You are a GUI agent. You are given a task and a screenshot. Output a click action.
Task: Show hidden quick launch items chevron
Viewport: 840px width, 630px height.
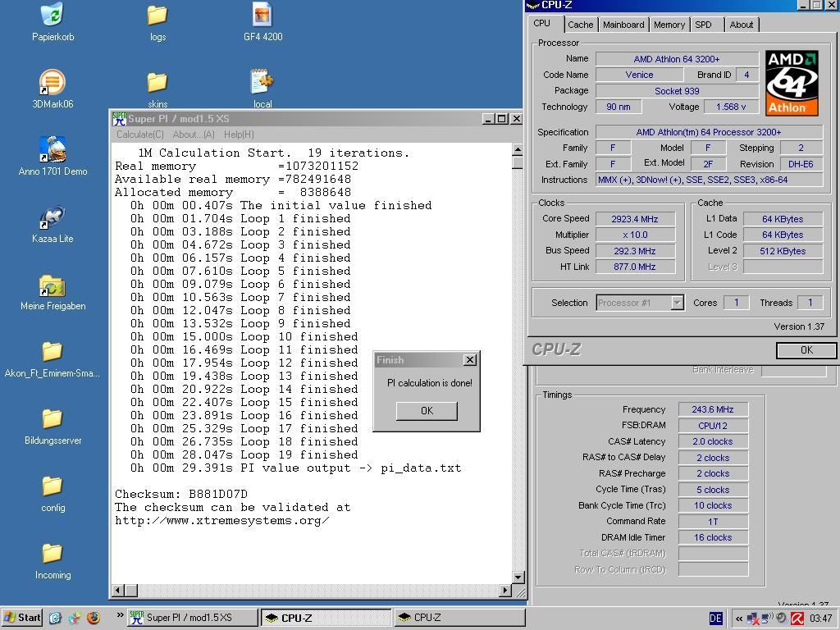[120, 615]
